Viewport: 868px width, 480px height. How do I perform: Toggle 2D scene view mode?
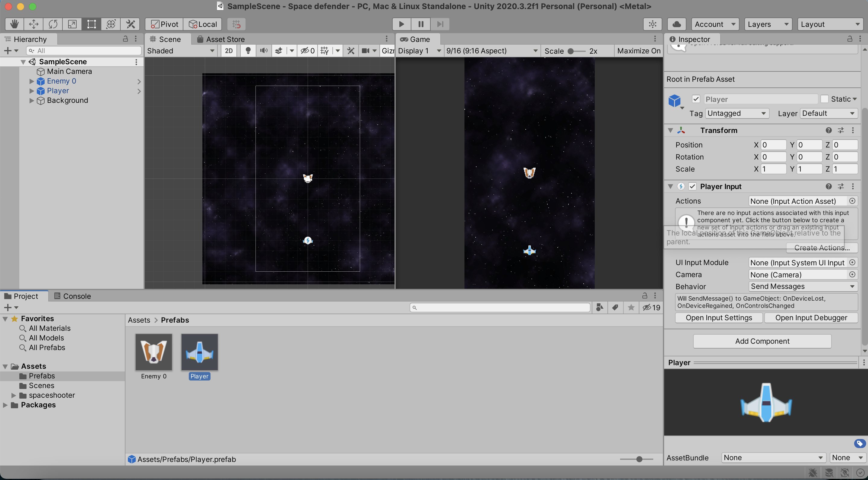click(229, 51)
